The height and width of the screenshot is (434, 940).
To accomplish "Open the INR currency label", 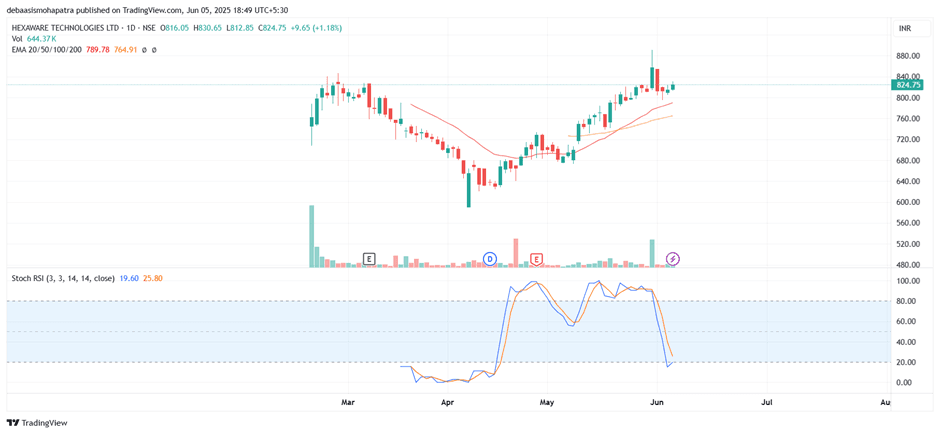I will click(x=904, y=28).
